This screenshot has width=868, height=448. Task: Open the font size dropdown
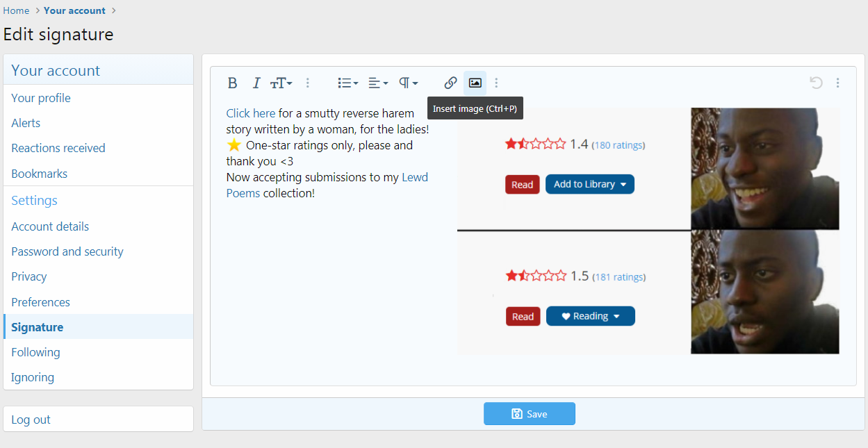[x=281, y=83]
